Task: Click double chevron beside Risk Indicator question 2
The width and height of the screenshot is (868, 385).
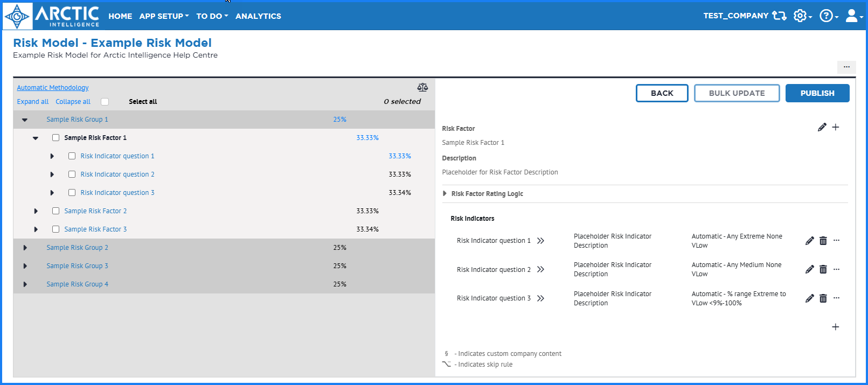Action: click(x=540, y=269)
